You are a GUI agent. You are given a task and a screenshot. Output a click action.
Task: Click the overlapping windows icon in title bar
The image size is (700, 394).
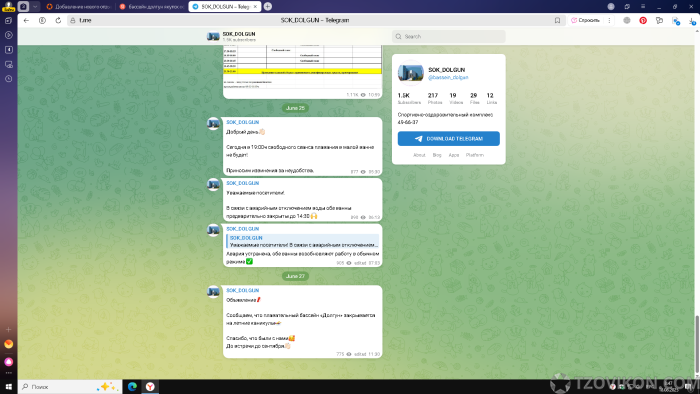tap(627, 6)
